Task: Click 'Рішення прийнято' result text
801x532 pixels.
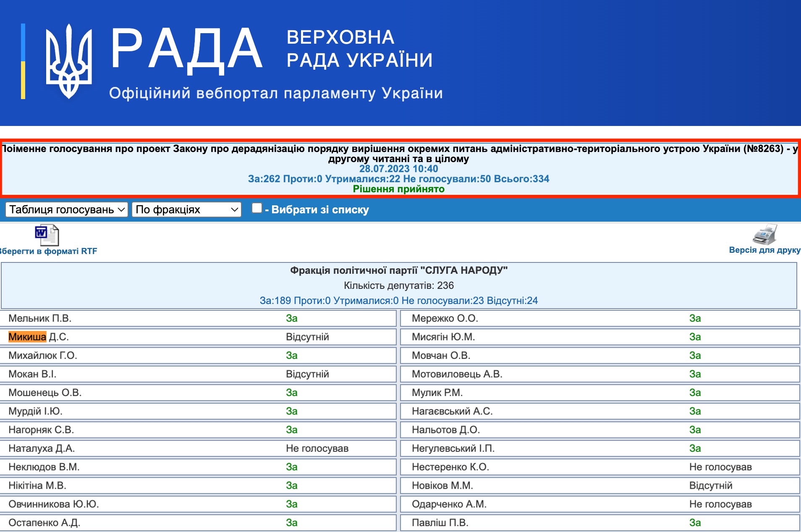Action: pyautogui.click(x=398, y=189)
